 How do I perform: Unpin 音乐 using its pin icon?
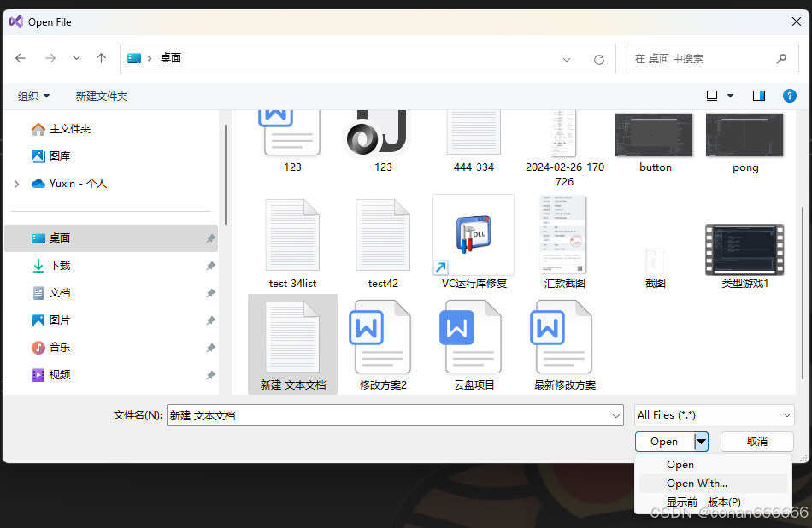(210, 347)
